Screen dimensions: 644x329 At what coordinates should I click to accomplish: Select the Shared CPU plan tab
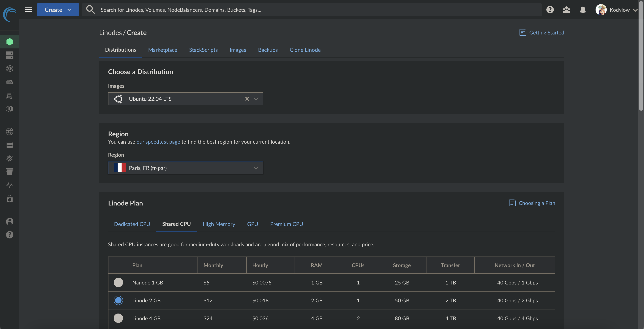[176, 224]
